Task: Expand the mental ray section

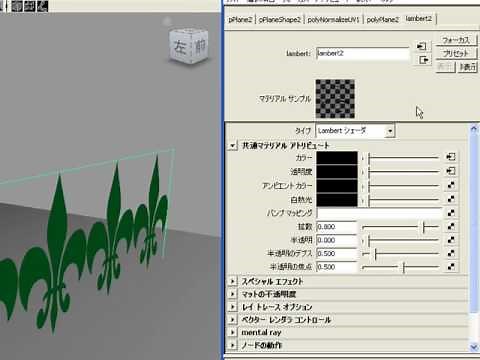Action: pyautogui.click(x=232, y=332)
